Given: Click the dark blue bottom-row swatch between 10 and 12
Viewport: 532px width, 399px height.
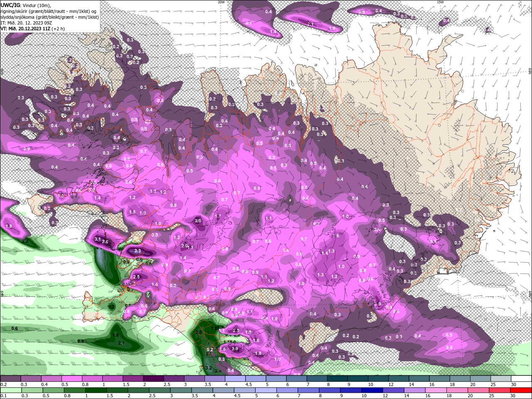Looking at the screenshot, I should 372,390.
